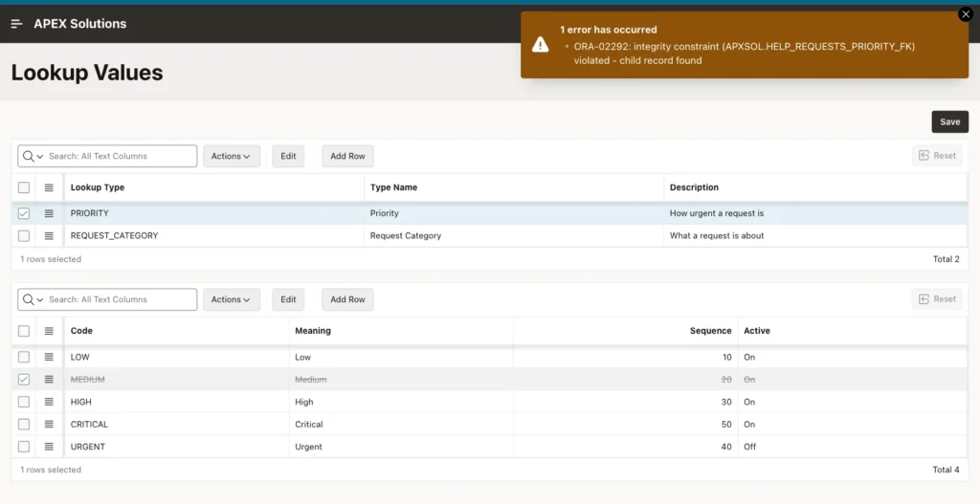The image size is (980, 504).
Task: Open row actions menu for CRITICAL row
Action: click(49, 425)
